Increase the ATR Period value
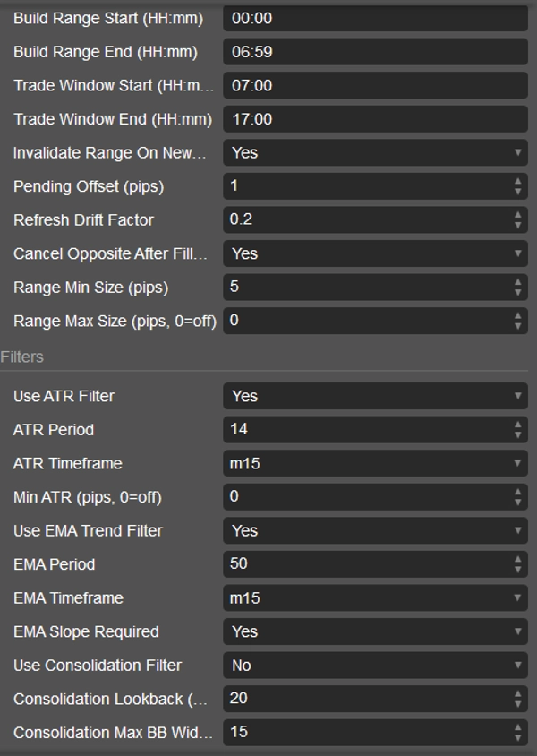537x756 pixels. point(517,425)
